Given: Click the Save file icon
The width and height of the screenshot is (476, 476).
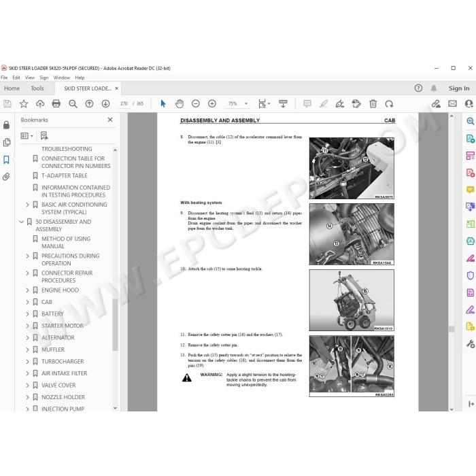Looking at the screenshot, I should click(7, 104).
